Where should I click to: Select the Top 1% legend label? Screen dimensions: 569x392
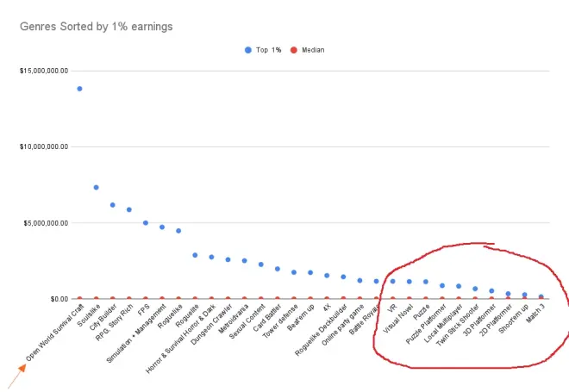click(269, 50)
